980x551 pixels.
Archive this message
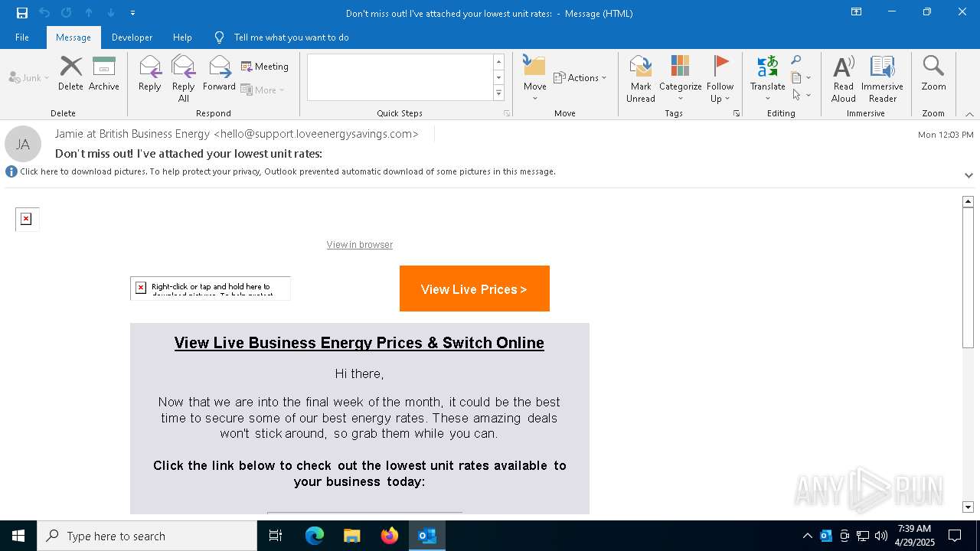coord(104,73)
